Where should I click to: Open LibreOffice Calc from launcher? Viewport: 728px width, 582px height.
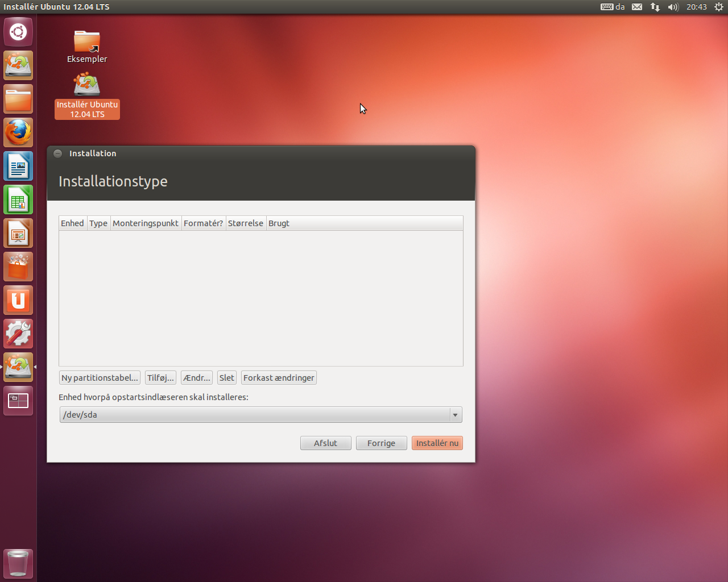click(x=18, y=199)
